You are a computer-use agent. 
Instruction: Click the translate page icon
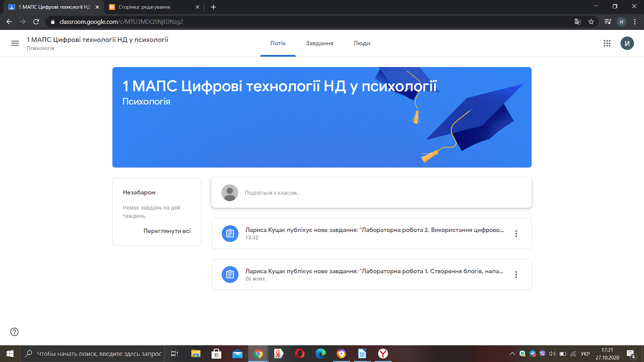[578, 22]
